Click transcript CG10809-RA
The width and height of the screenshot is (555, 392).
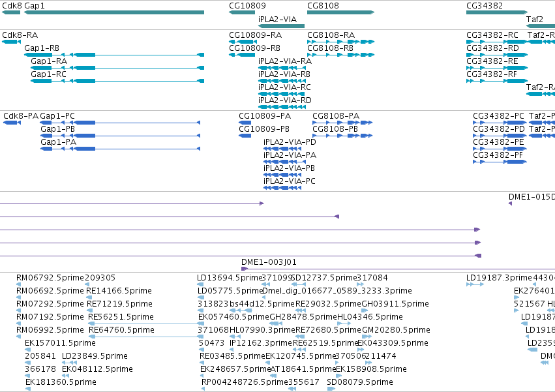[x=255, y=35]
